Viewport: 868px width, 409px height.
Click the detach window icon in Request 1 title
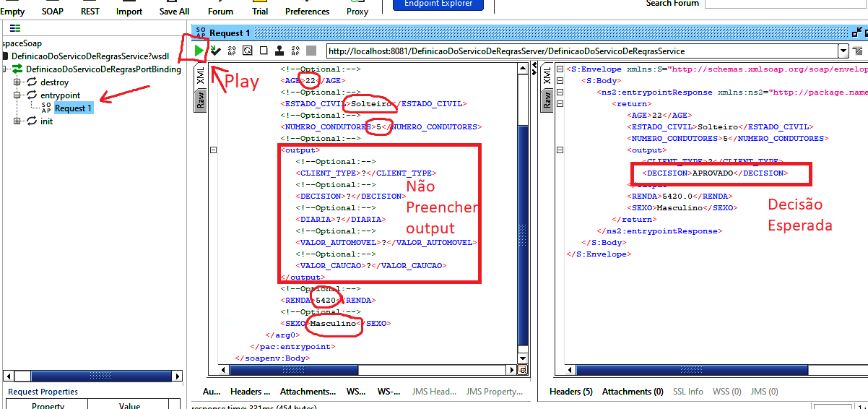(856, 33)
